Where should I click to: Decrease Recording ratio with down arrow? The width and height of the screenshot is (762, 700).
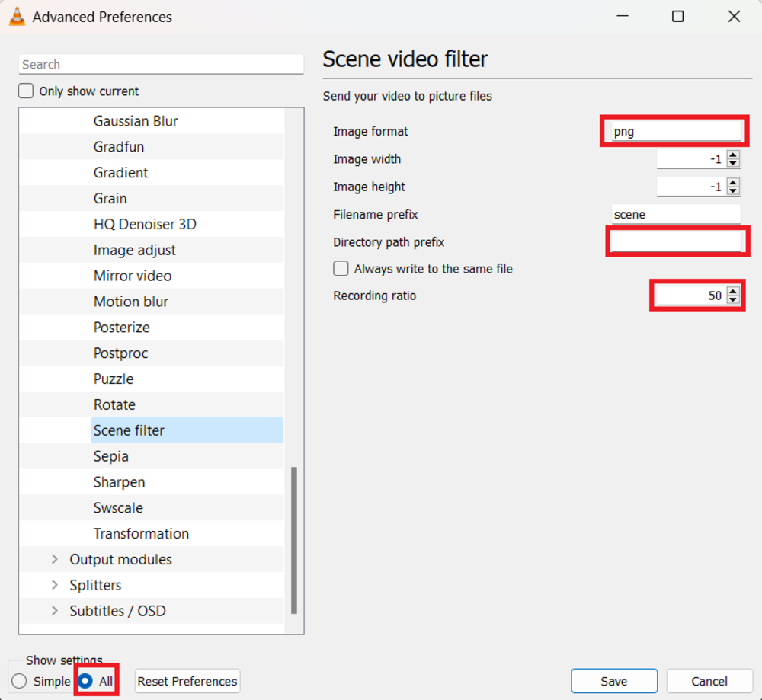pos(733,300)
